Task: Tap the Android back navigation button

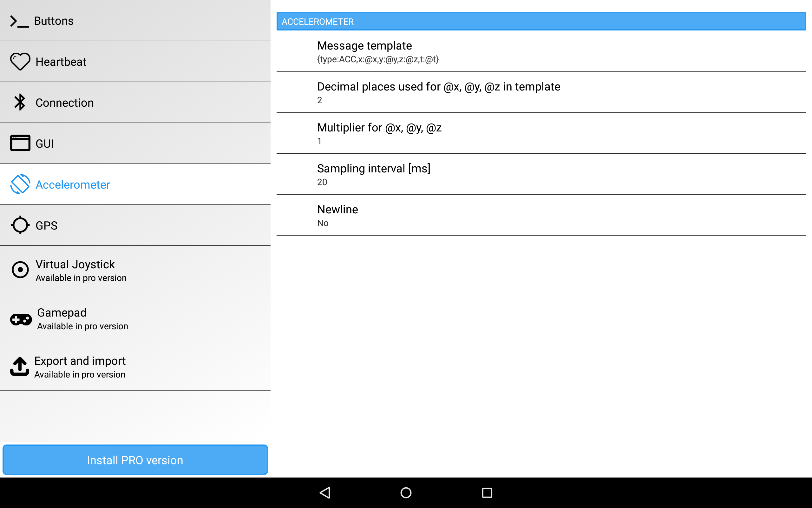Action: 325,492
